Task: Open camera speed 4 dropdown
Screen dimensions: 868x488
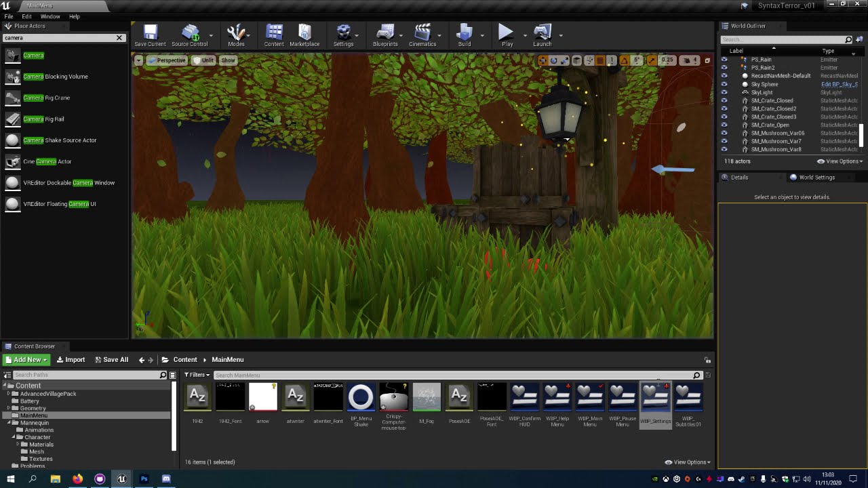Action: point(689,60)
